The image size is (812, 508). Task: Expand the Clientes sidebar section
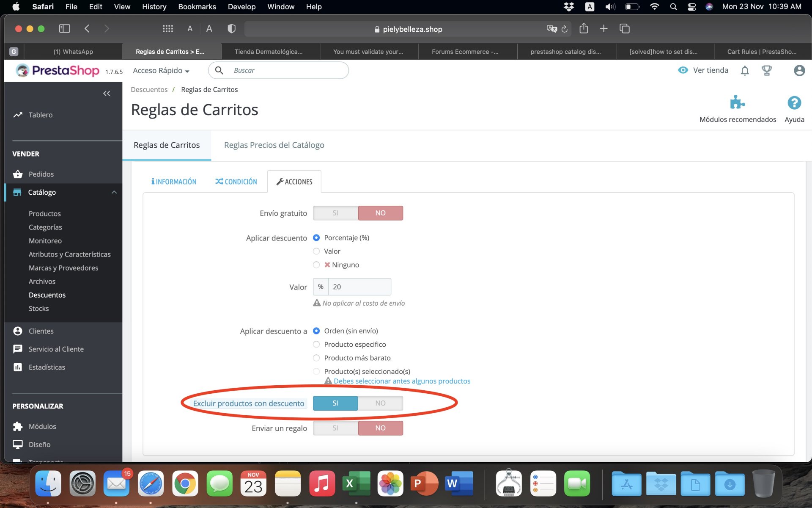click(x=41, y=331)
